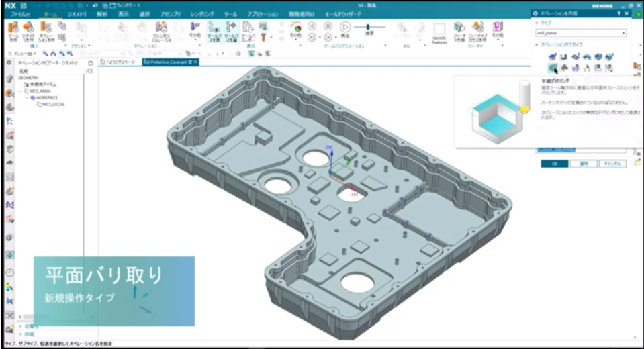Open the Tool Path Report icon
Viewport: 644px width, 349px height.
(x=248, y=32)
